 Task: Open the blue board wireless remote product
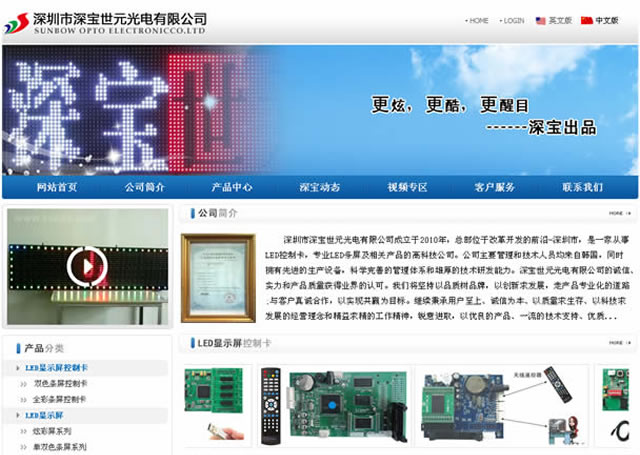tap(502, 405)
